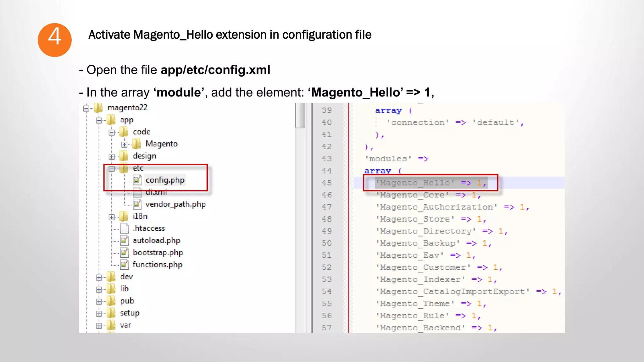Click the code folder icon

tap(124, 132)
